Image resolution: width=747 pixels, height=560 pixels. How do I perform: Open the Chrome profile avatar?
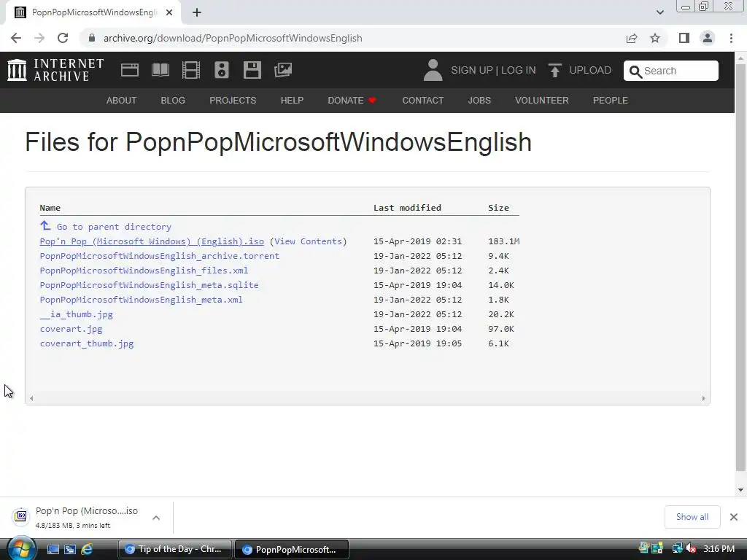(708, 38)
